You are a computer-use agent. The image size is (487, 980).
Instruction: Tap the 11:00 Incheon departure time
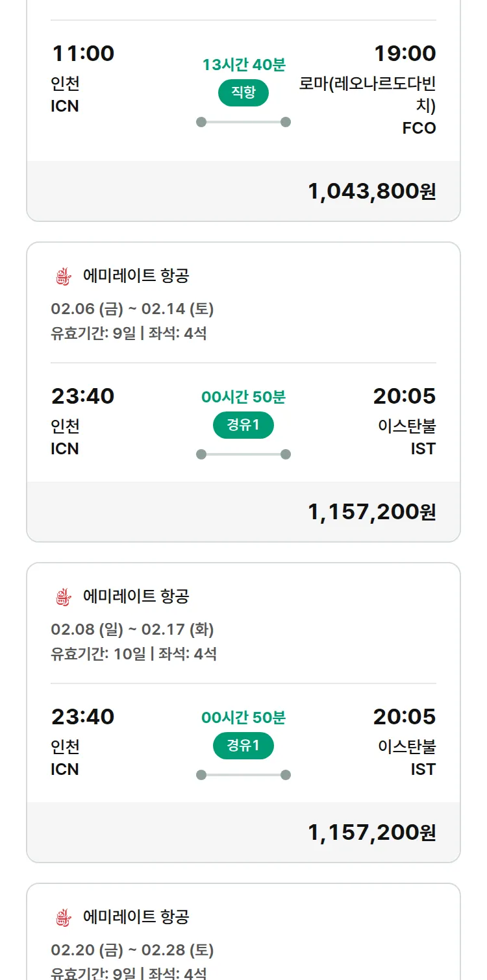click(82, 53)
